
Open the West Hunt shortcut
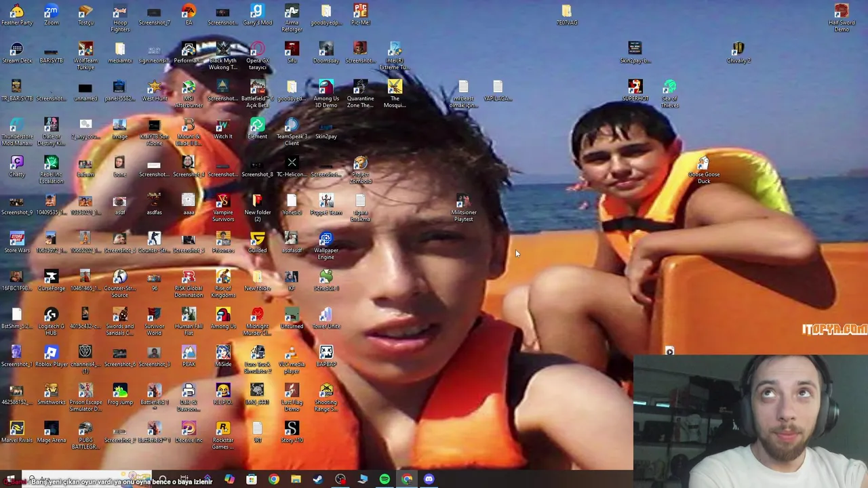155,91
